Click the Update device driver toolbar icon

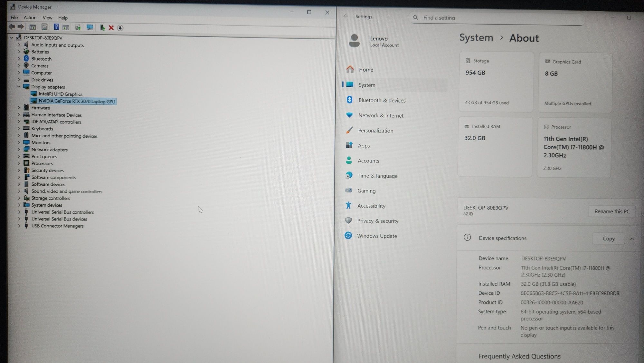pos(78,27)
